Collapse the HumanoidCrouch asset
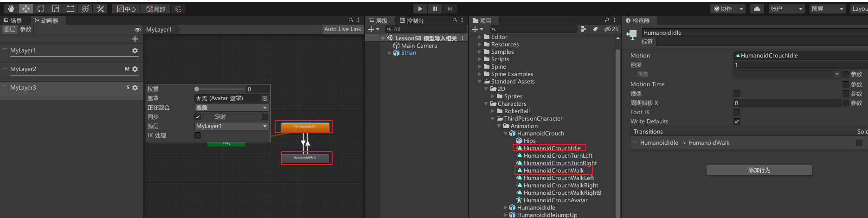Image resolution: width=868 pixels, height=218 pixels. tap(506, 134)
